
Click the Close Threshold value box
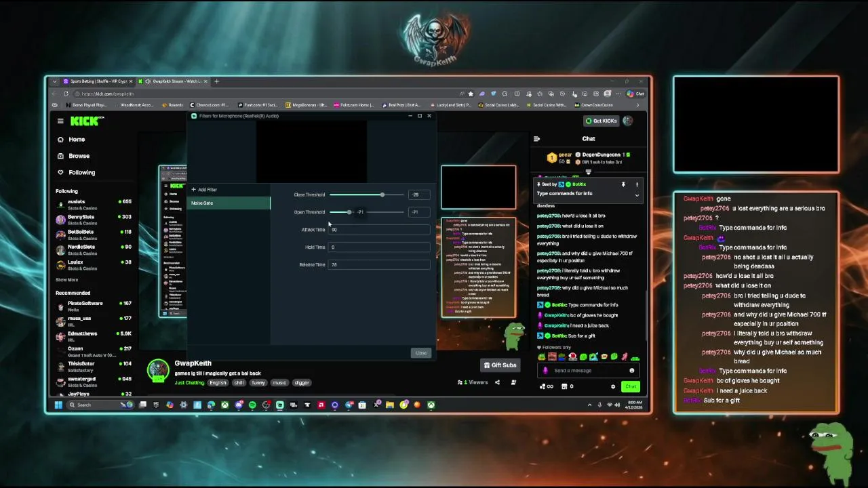[x=418, y=195]
